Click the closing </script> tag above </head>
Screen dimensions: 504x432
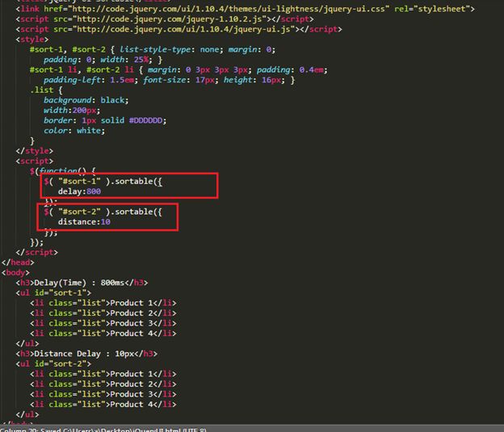pyautogui.click(x=37, y=252)
